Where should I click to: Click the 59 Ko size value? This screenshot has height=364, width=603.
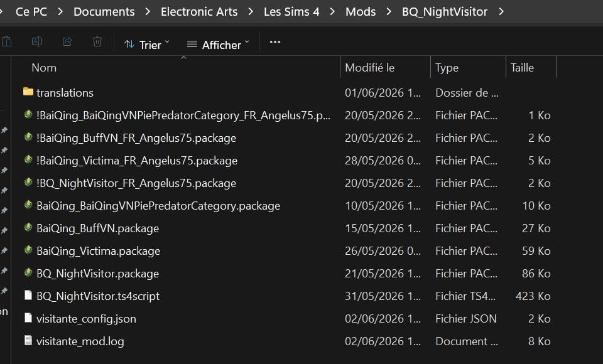tap(536, 251)
